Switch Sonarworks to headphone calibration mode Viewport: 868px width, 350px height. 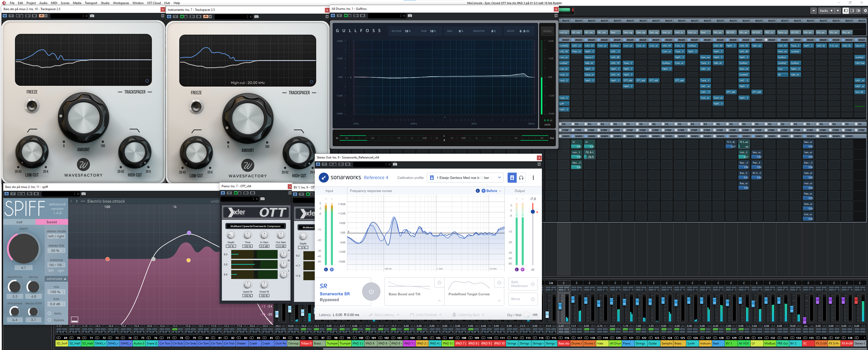point(521,178)
